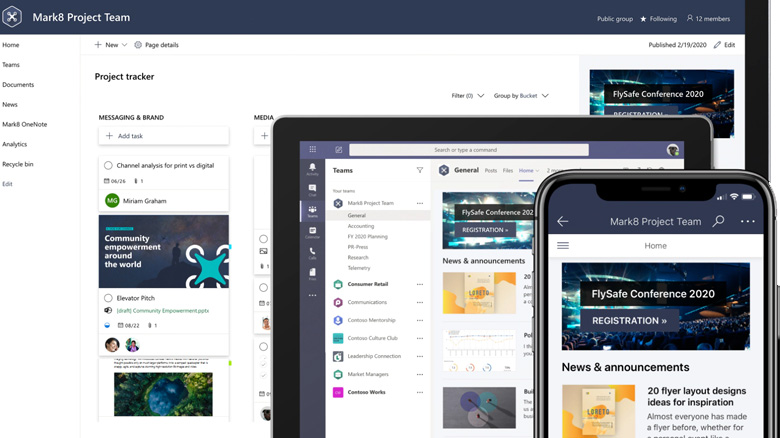780x438 pixels.
Task: Open Activity in the Teams rail
Action: tap(312, 169)
